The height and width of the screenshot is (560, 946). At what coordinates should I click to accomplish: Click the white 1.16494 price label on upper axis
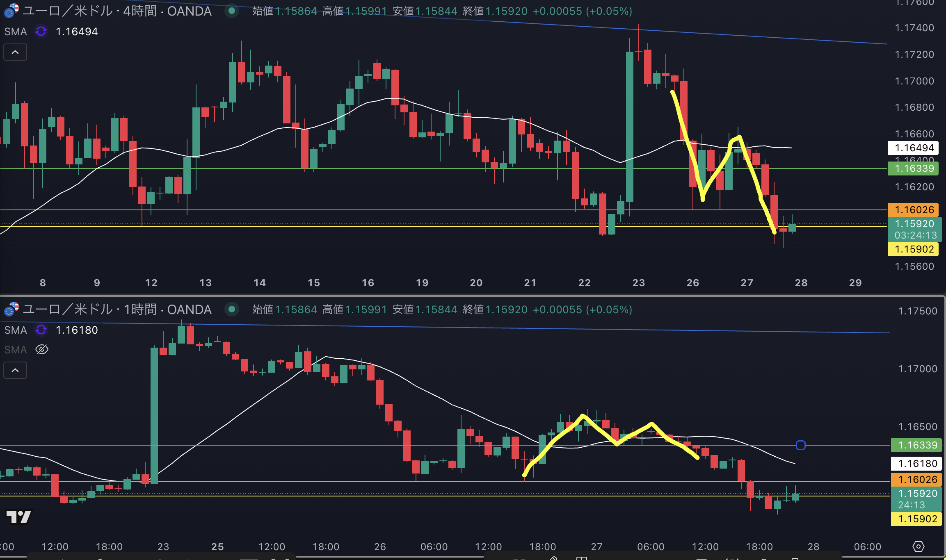(913, 148)
